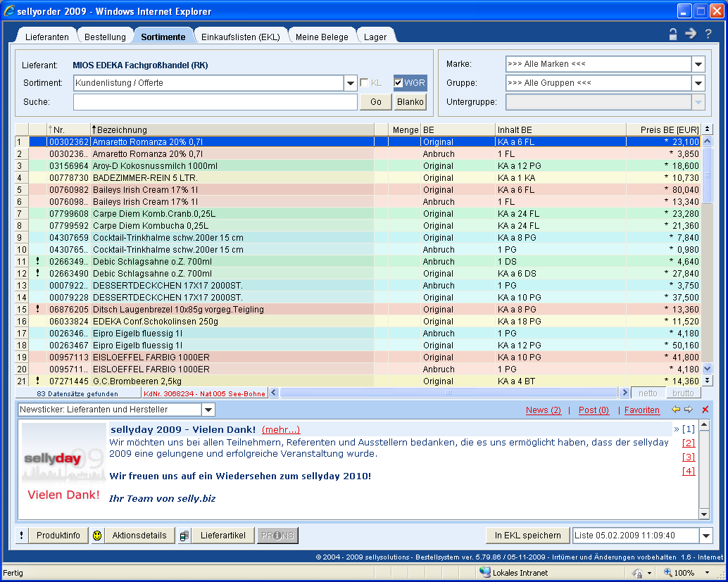
Task: Click the right arrow icon beside the padlock
Action: point(691,34)
